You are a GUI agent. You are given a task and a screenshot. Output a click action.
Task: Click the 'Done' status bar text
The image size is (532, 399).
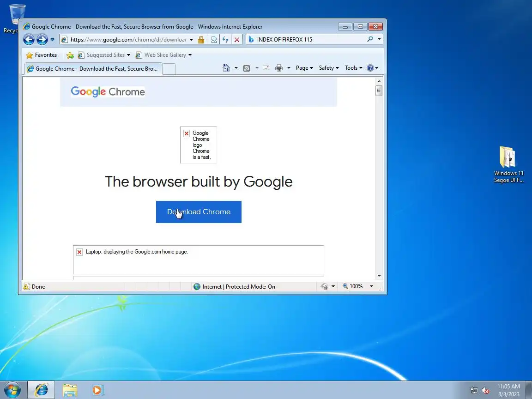38,287
